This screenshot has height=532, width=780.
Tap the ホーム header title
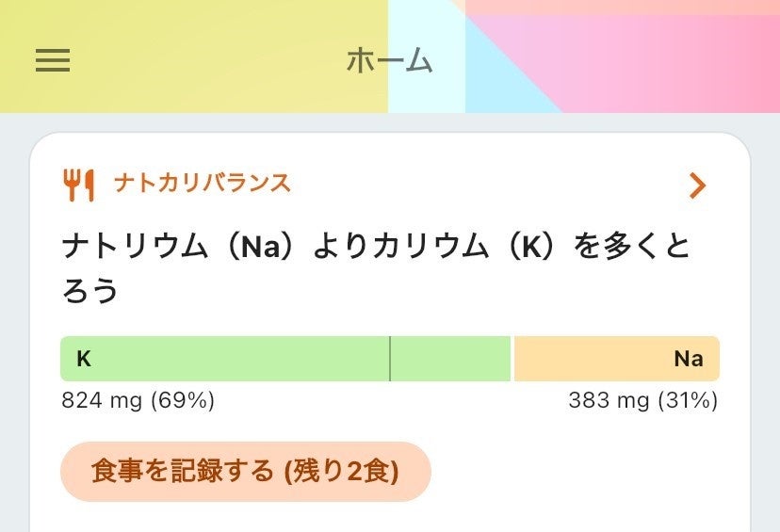pyautogui.click(x=389, y=61)
